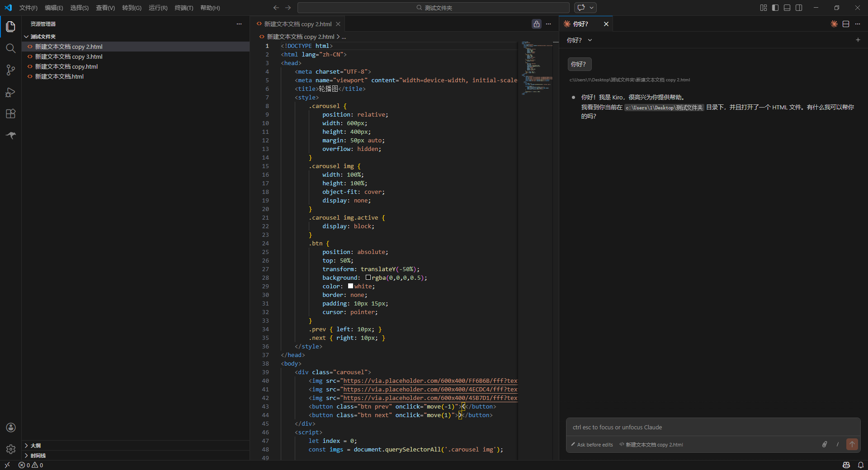868x470 pixels.
Task: Open 新建文本文档.html in explorer
Action: [136, 76]
